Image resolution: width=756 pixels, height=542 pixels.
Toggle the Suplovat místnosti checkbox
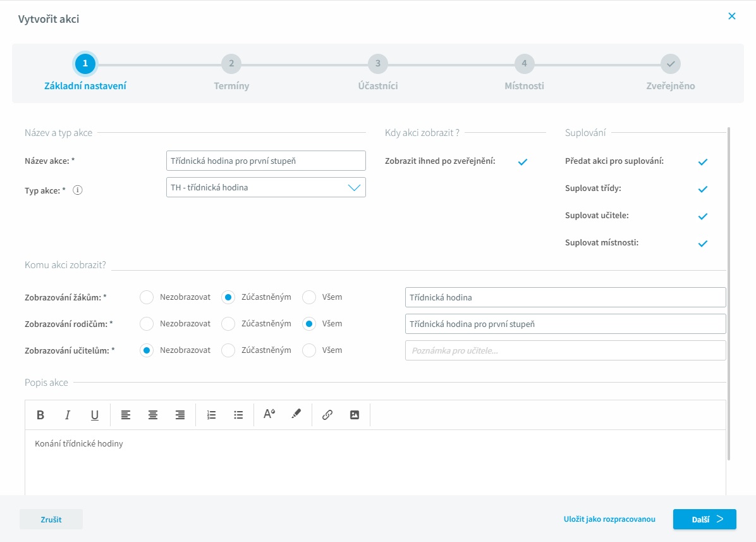tap(703, 243)
